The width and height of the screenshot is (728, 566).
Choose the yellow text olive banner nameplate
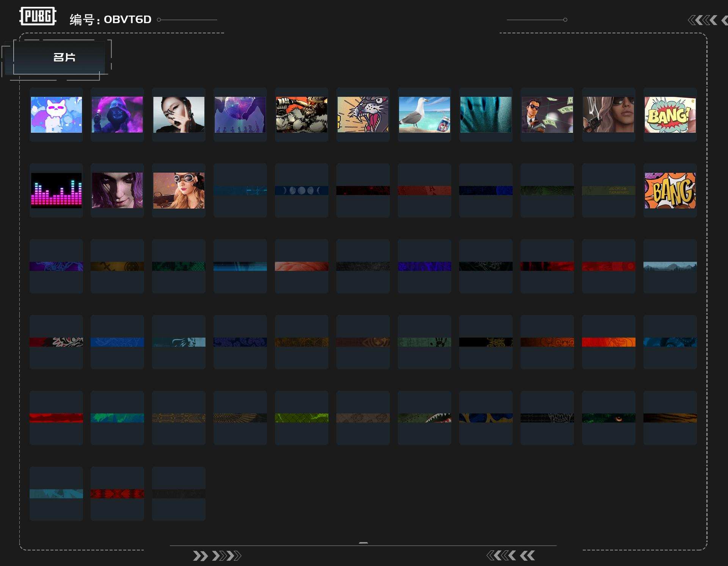coord(609,190)
